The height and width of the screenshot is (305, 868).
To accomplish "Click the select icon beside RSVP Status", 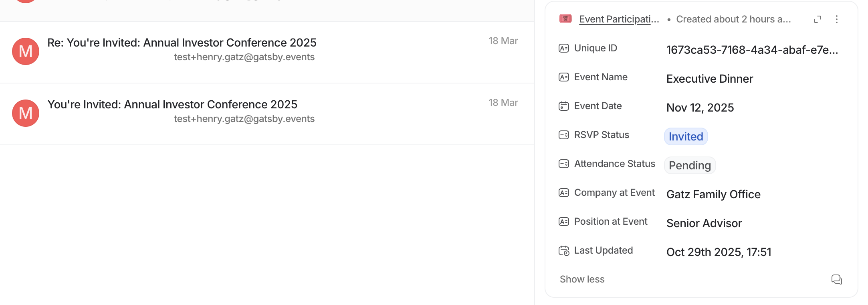I will (x=564, y=134).
